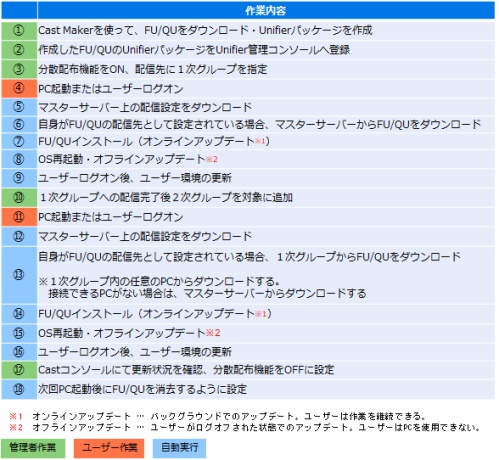Select the circled number 13 step cell
The height and width of the screenshot is (460, 499).
tap(18, 275)
